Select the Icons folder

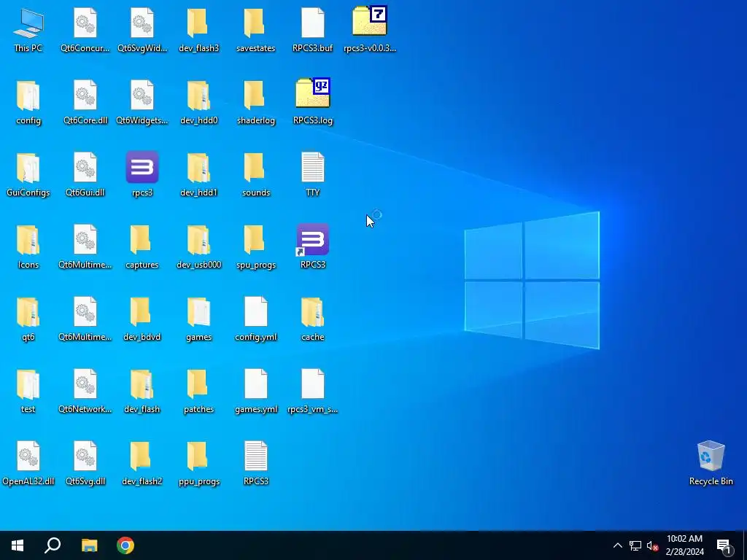pyautogui.click(x=28, y=246)
